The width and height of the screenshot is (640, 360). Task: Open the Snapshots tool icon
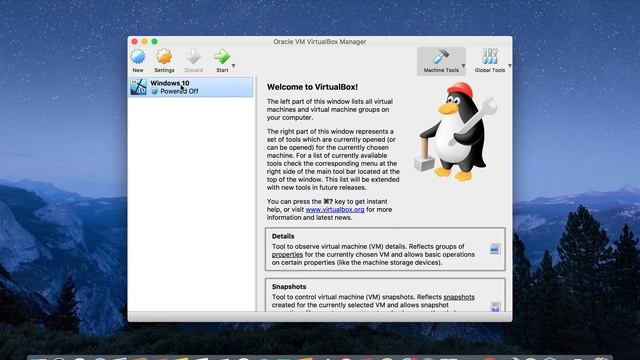point(495,307)
